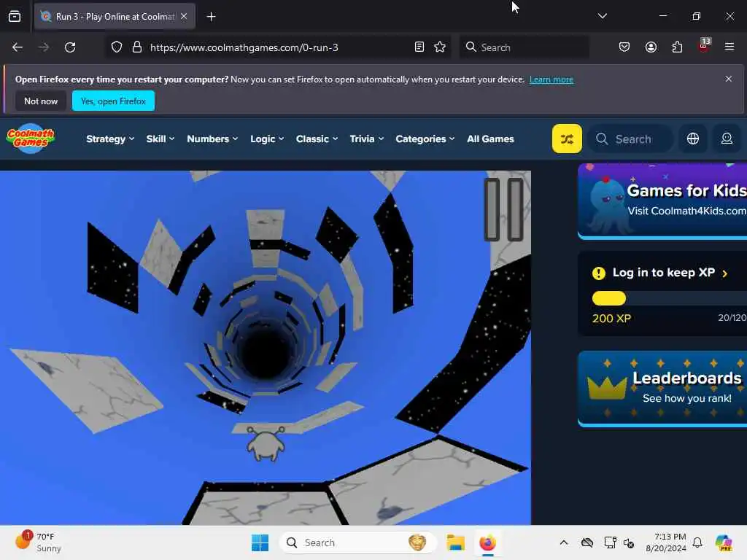Select the Run 3 browser tab
Image resolution: width=747 pixels, height=560 pixels.
click(x=115, y=16)
